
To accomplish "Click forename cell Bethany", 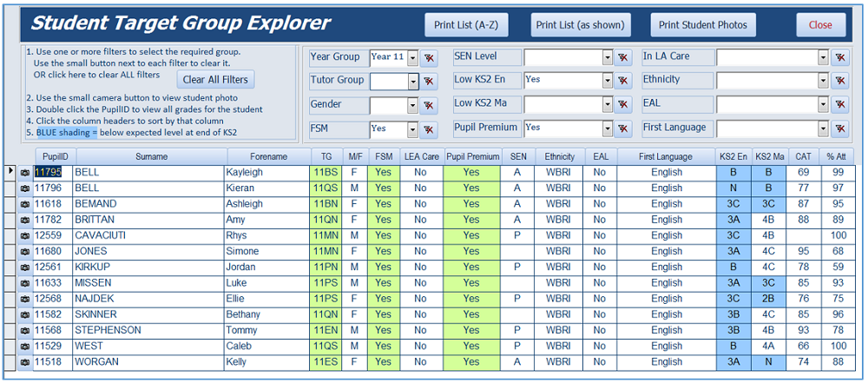I will click(266, 315).
